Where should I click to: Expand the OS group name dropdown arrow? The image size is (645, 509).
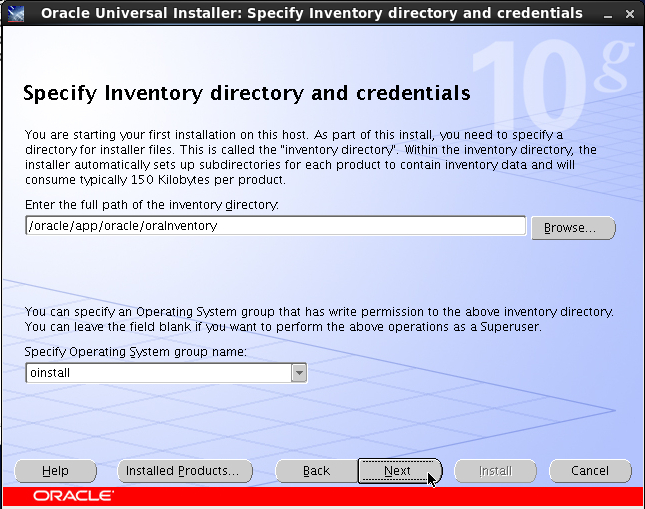coord(299,373)
